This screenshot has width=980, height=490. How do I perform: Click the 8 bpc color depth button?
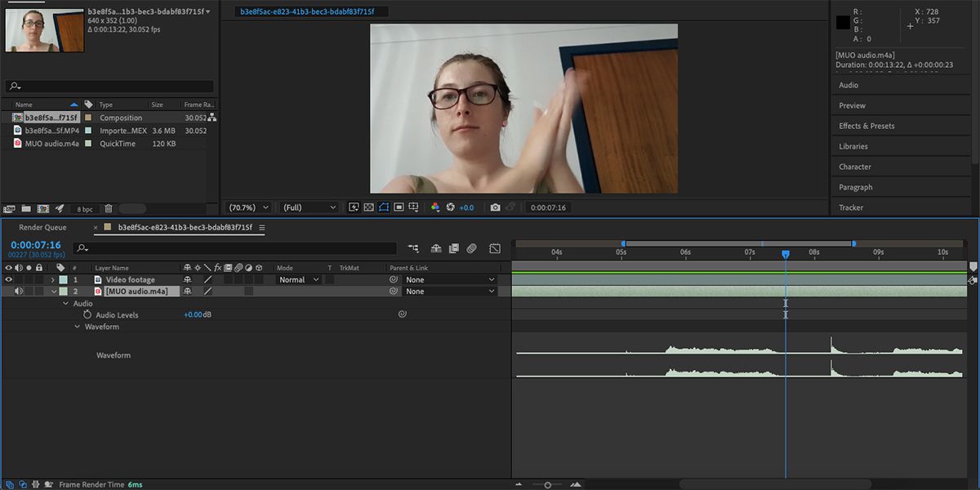click(84, 208)
